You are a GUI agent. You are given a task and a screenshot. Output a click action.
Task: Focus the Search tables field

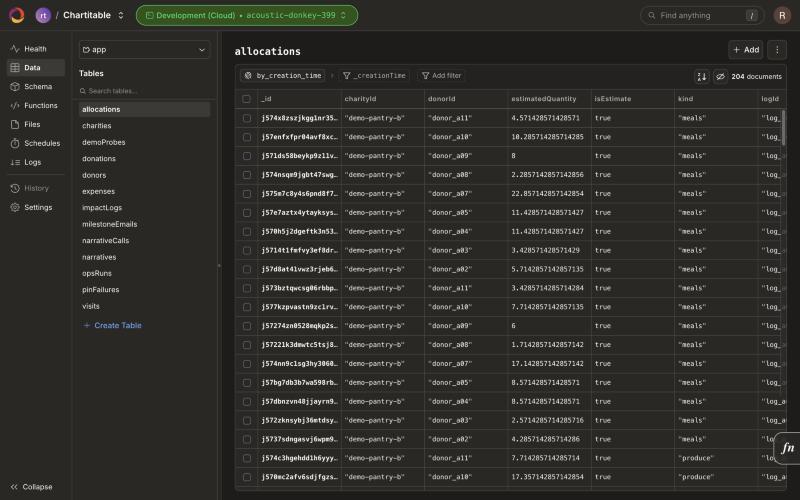point(144,91)
